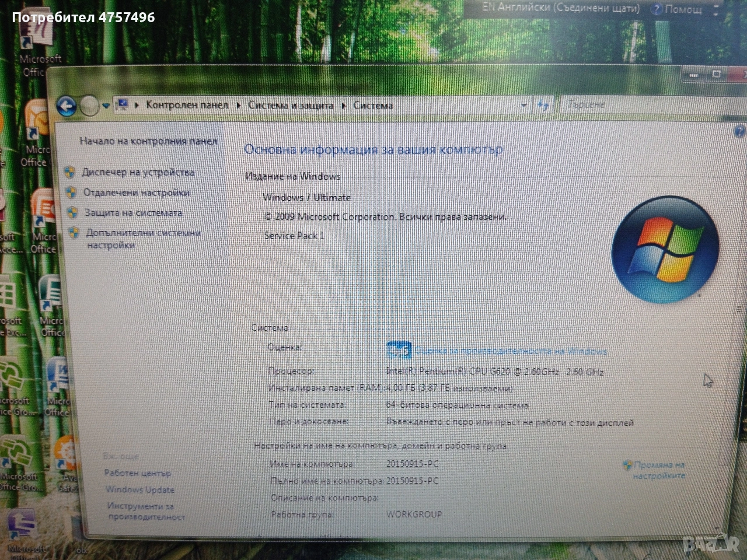Click the Forward navigation arrow button

89,106
